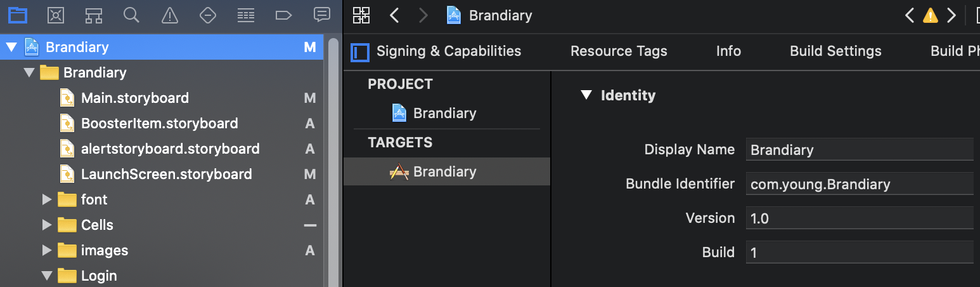Click the yellow warning issue indicator

tap(930, 15)
